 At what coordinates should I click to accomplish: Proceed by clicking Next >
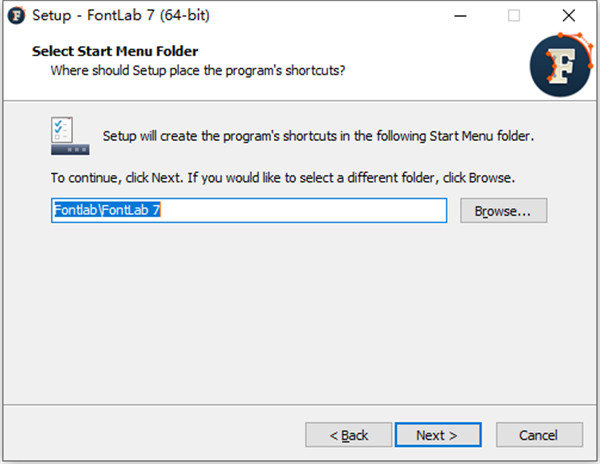436,435
